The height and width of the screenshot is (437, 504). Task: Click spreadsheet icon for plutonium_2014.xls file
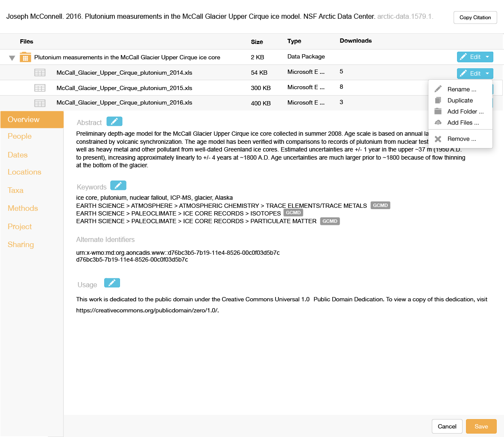[40, 73]
